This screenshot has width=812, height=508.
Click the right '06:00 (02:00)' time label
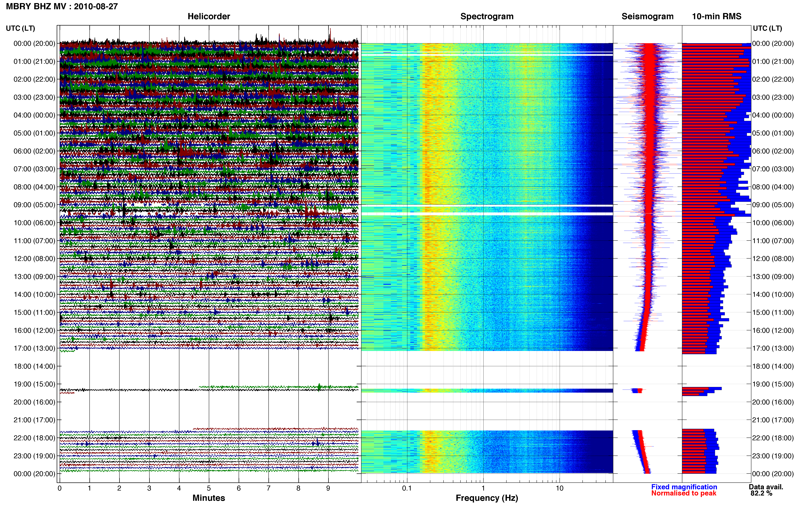tap(773, 151)
